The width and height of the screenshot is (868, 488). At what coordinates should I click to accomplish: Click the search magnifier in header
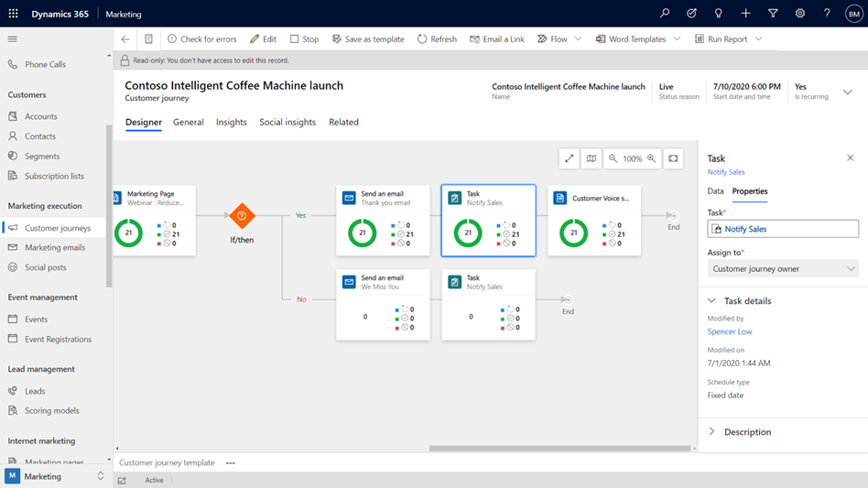[665, 14]
